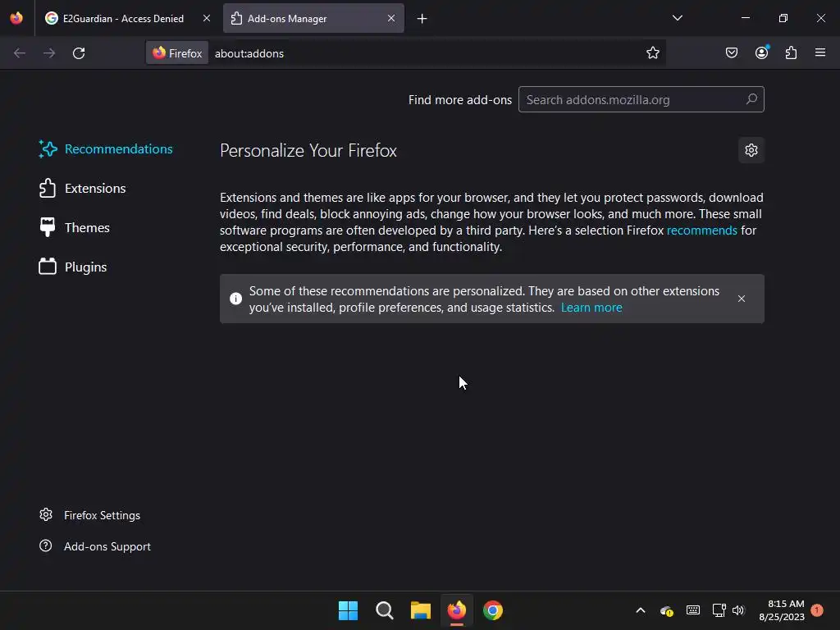
Task: Expand the list all tabs chevron
Action: pos(677,18)
